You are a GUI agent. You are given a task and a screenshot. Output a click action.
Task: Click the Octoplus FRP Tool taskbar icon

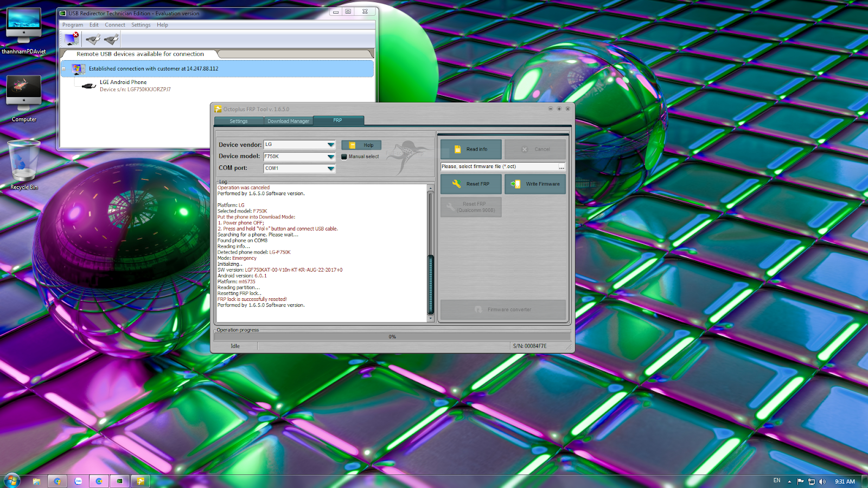click(x=141, y=481)
